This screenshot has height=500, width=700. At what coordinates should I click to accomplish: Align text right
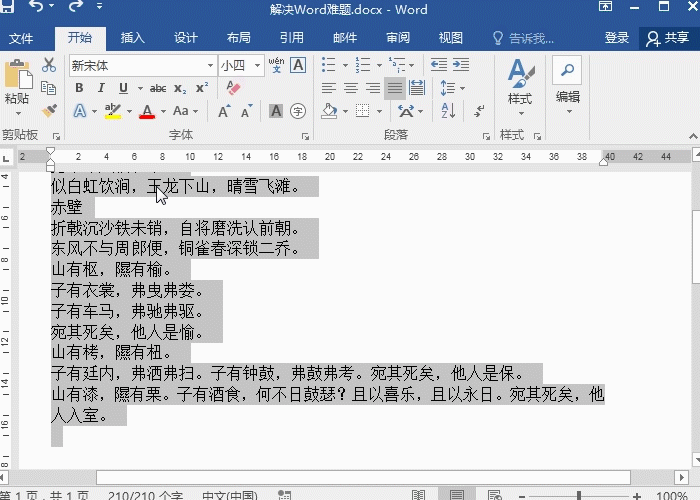click(373, 88)
